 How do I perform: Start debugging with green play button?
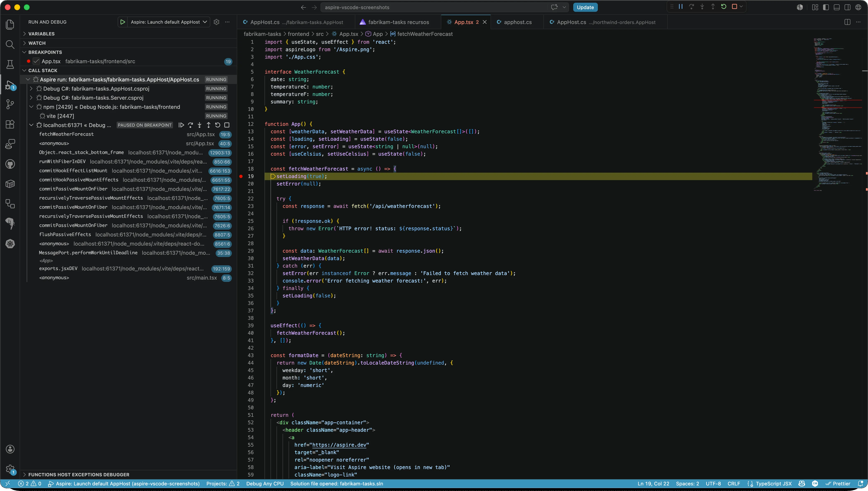pyautogui.click(x=123, y=22)
